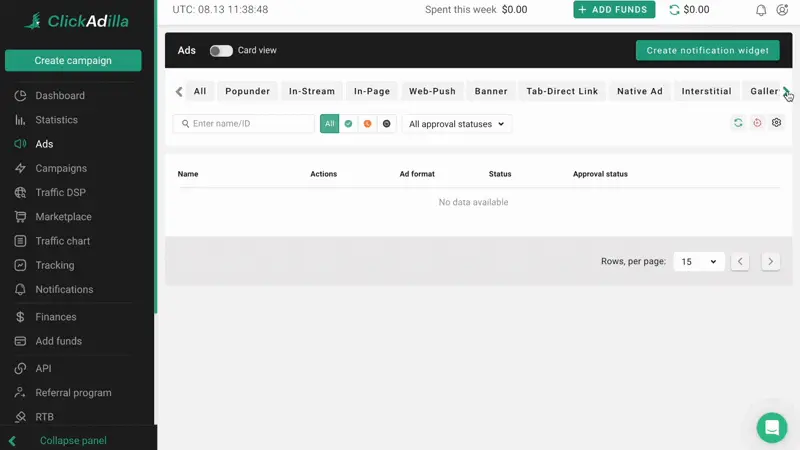Click the Create campaign button
800x450 pixels.
[73, 60]
